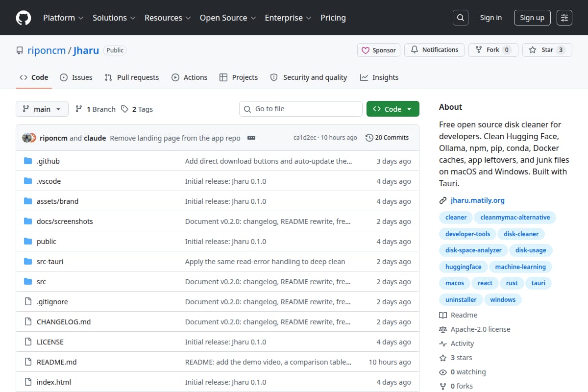
Task: Click the star icon beside 3 stars
Action: point(443,358)
